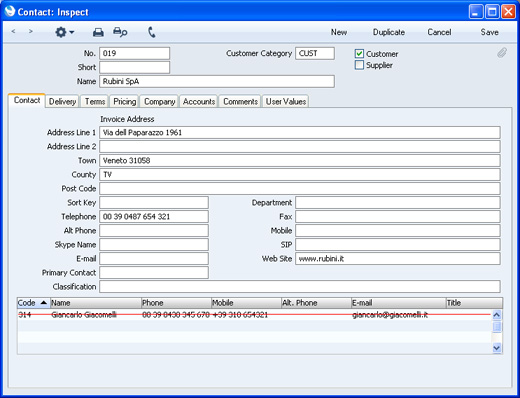The height and width of the screenshot is (398, 520).
Task: Check the Supplier checkbox
Action: 359,65
